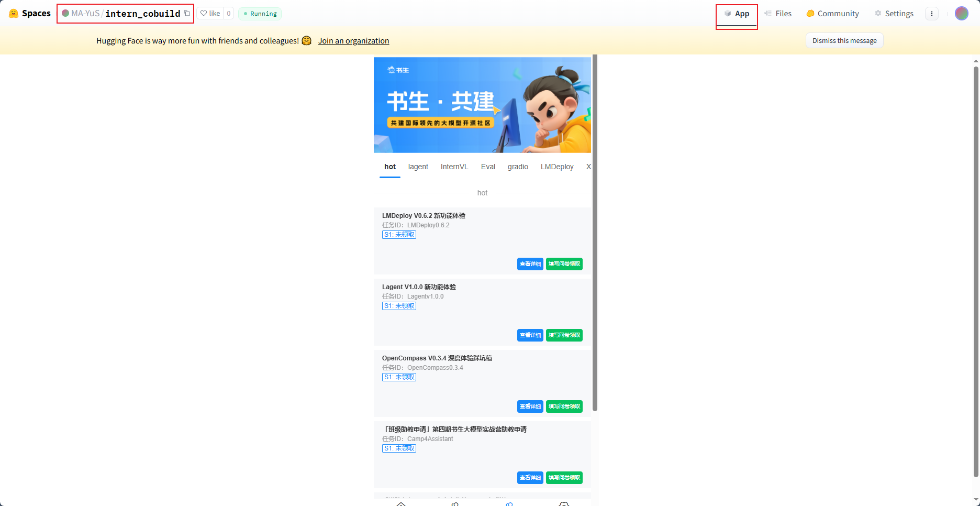Click the S1 status tag under Lagentv1.0.0
980x506 pixels.
[399, 306]
